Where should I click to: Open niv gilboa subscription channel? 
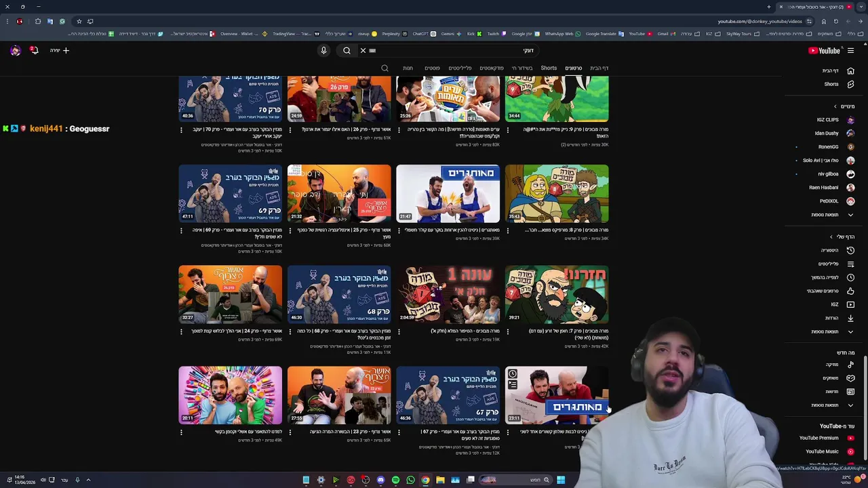pyautogui.click(x=835, y=174)
